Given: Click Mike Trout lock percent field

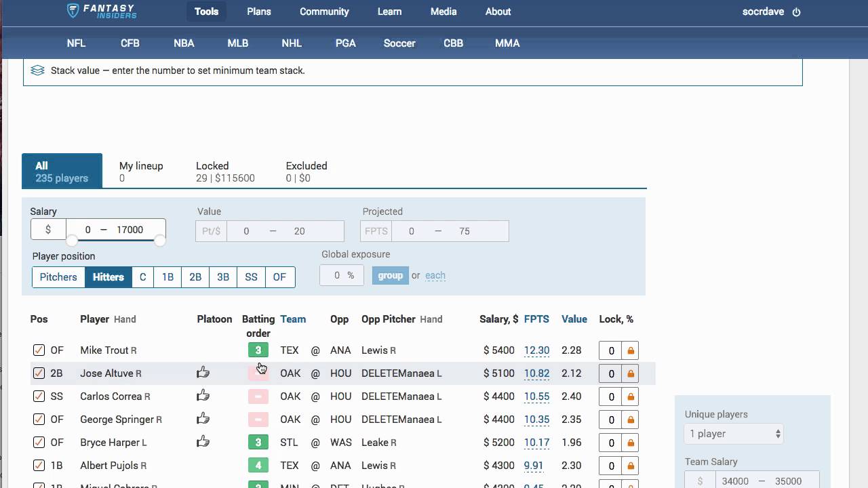Looking at the screenshot, I should (611, 351).
